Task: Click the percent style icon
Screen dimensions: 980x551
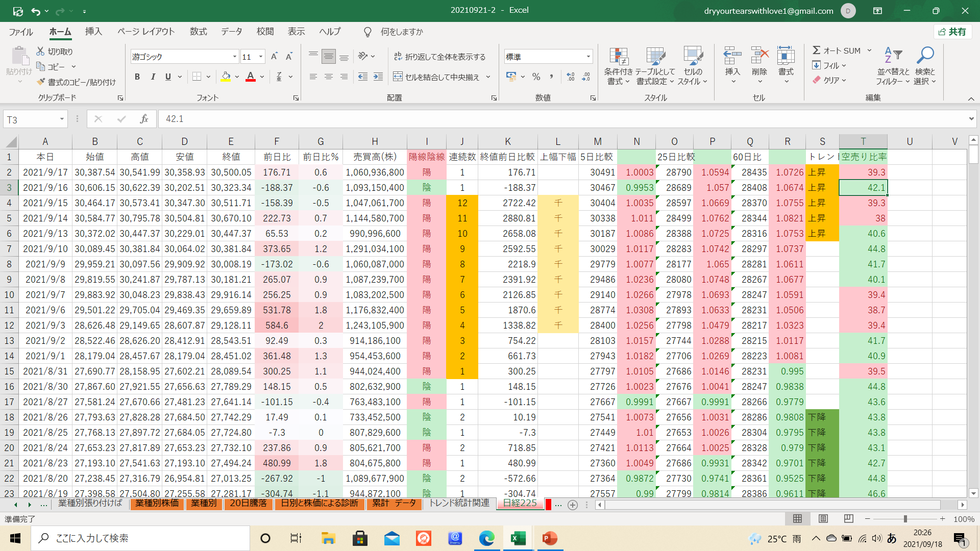Action: (536, 77)
